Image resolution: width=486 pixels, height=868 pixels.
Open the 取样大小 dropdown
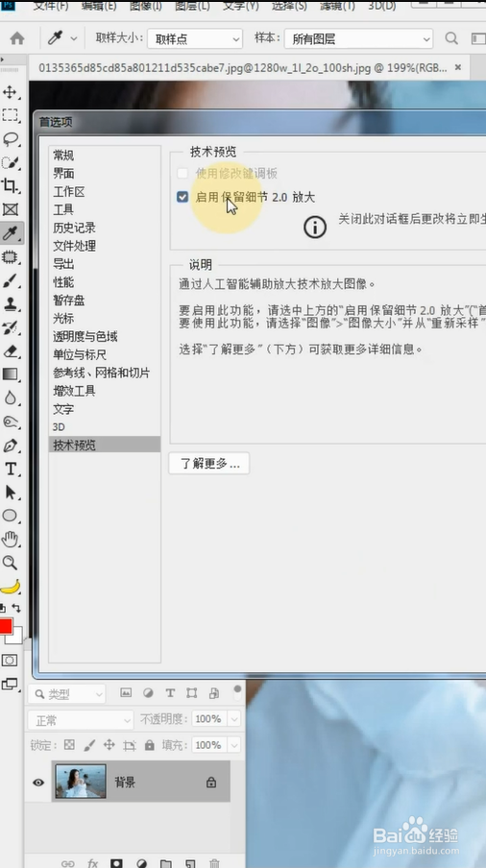(x=195, y=38)
